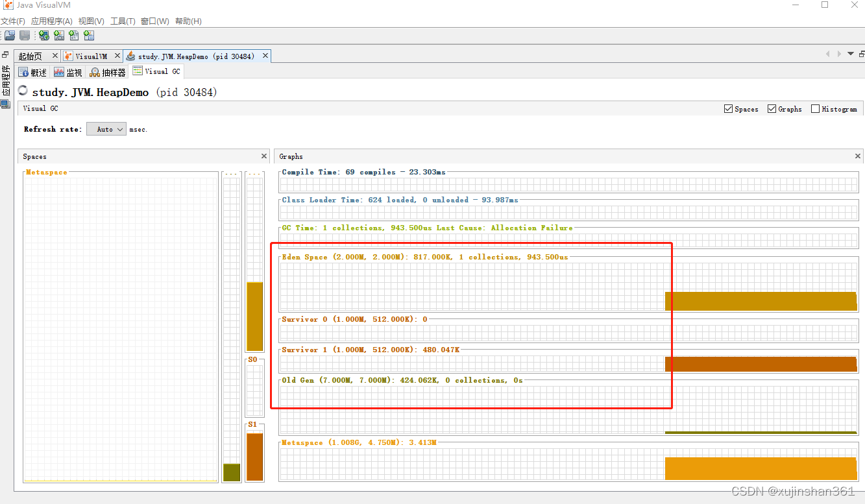Select the study.JVM.HeapDemo (pid 30484) tab
The width and height of the screenshot is (865, 504).
click(x=196, y=56)
